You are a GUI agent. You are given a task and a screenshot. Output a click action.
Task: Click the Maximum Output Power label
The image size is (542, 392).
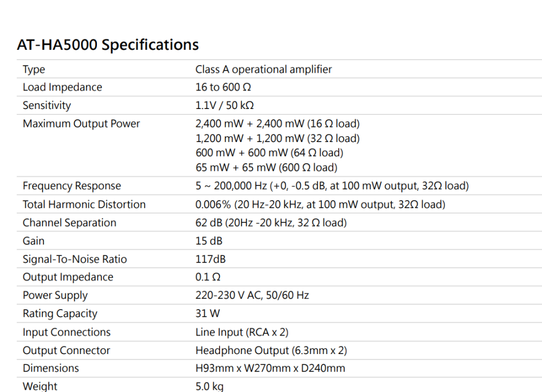coord(81,124)
